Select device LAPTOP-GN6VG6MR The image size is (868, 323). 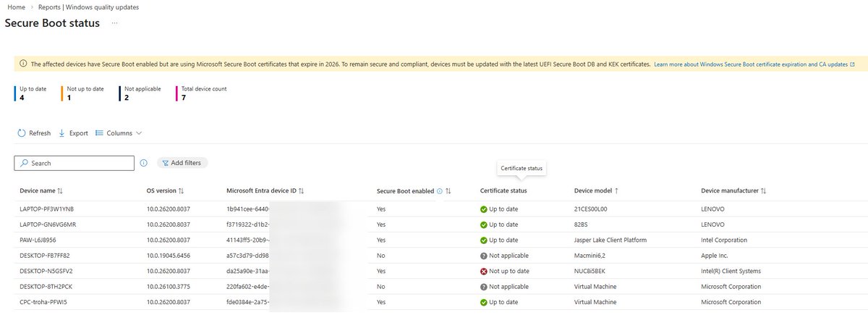click(48, 225)
